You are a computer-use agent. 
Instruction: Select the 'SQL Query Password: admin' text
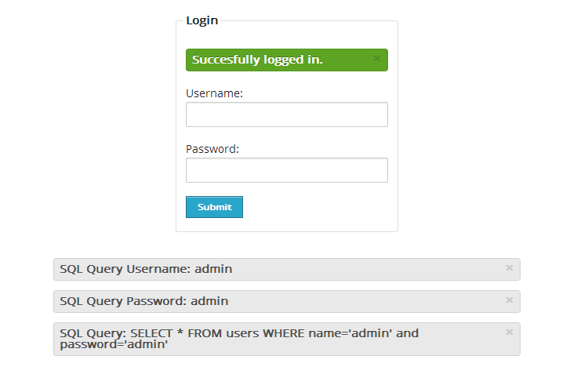pos(144,301)
